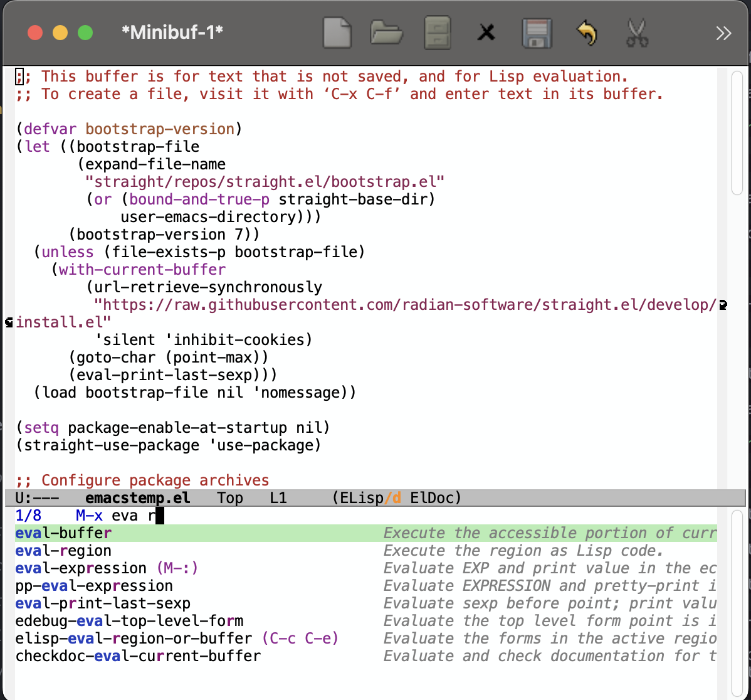Click emacstemp.el buffer name in mode line
This screenshot has width=751, height=700.
[x=137, y=498]
